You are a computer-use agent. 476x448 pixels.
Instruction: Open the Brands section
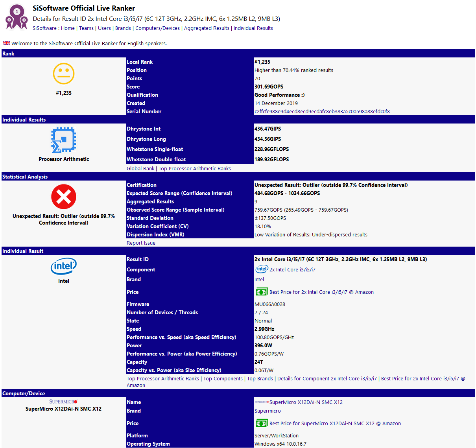pos(123,28)
